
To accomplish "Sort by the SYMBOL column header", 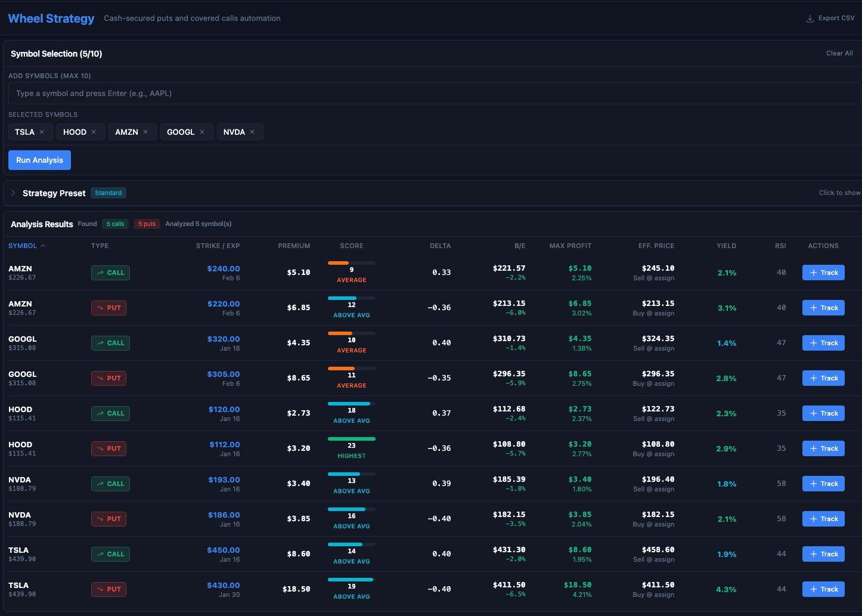I will (x=27, y=246).
